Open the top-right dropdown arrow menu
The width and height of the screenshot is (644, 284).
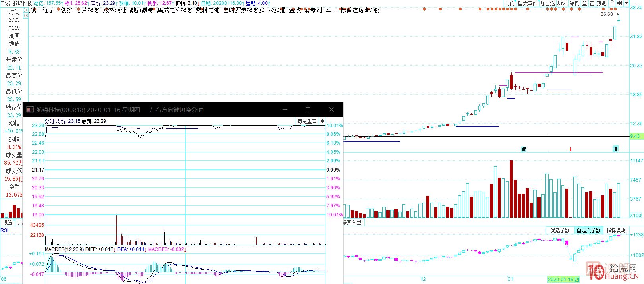tap(627, 3)
